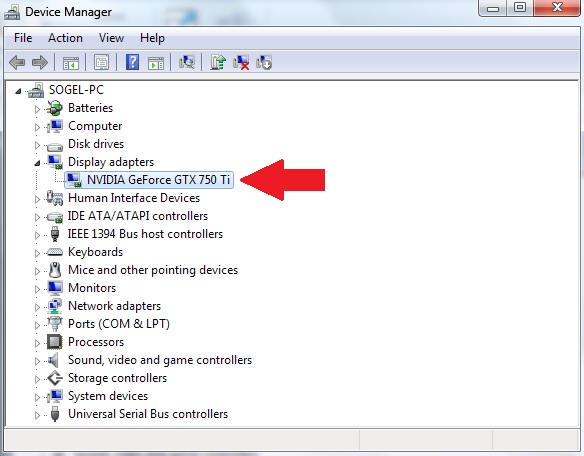Click the Ports (COM & LPT) icon

(x=55, y=324)
